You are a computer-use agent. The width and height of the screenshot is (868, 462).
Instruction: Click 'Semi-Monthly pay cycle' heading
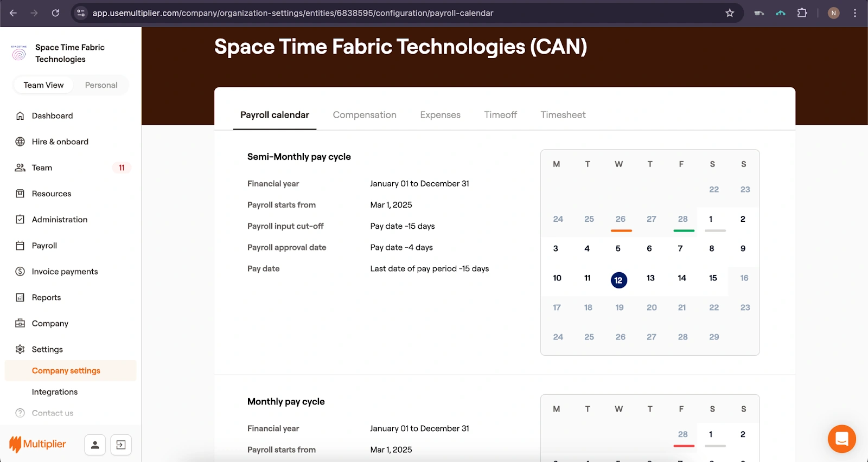point(299,157)
